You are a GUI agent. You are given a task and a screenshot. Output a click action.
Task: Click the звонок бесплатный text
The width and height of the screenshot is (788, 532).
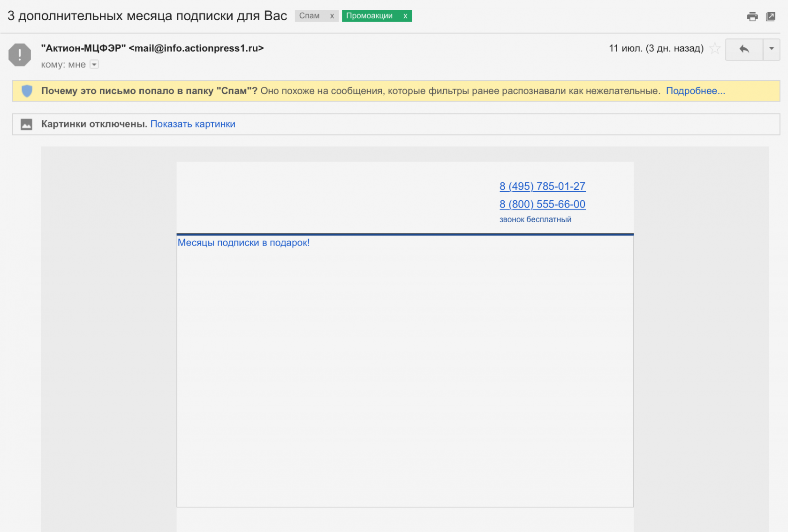tap(535, 219)
